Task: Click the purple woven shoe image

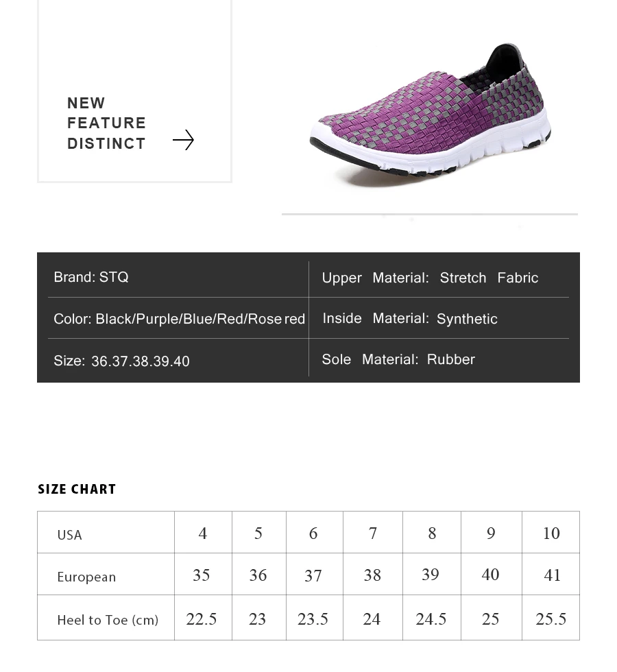Action: pos(431,115)
